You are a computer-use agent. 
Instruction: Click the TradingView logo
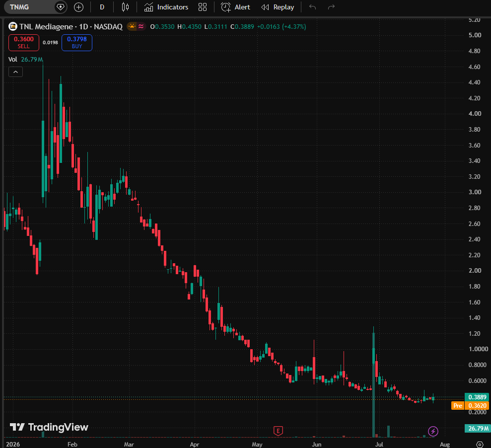pyautogui.click(x=49, y=427)
